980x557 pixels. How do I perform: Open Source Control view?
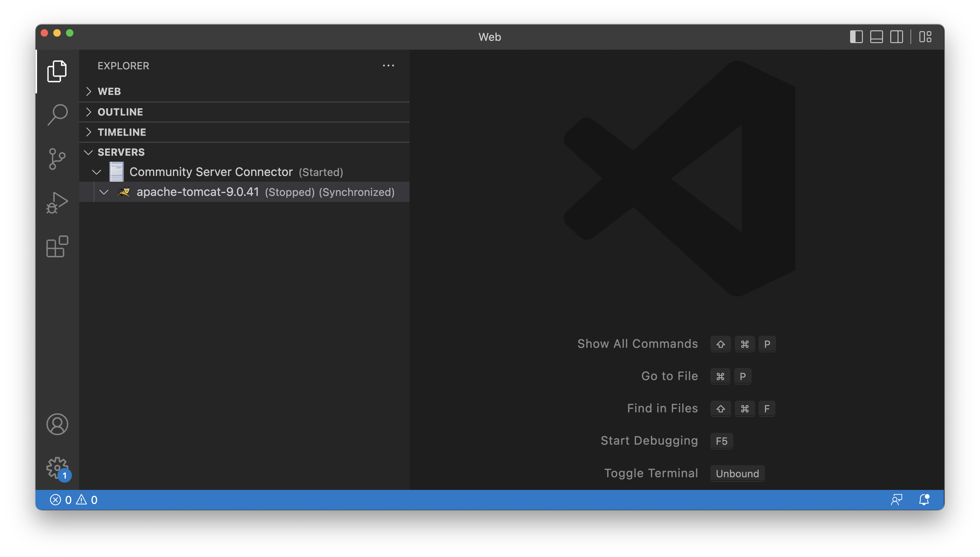point(57,159)
